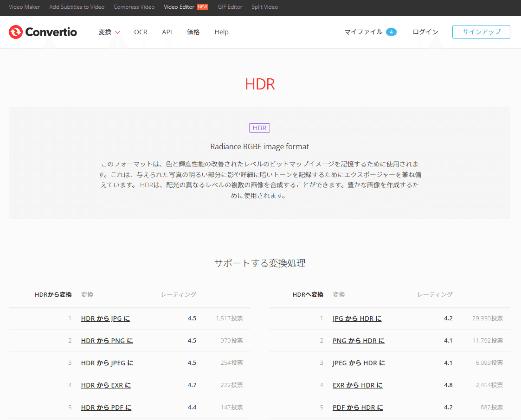Click the ログイン link
The width and height of the screenshot is (521, 420).
(425, 32)
